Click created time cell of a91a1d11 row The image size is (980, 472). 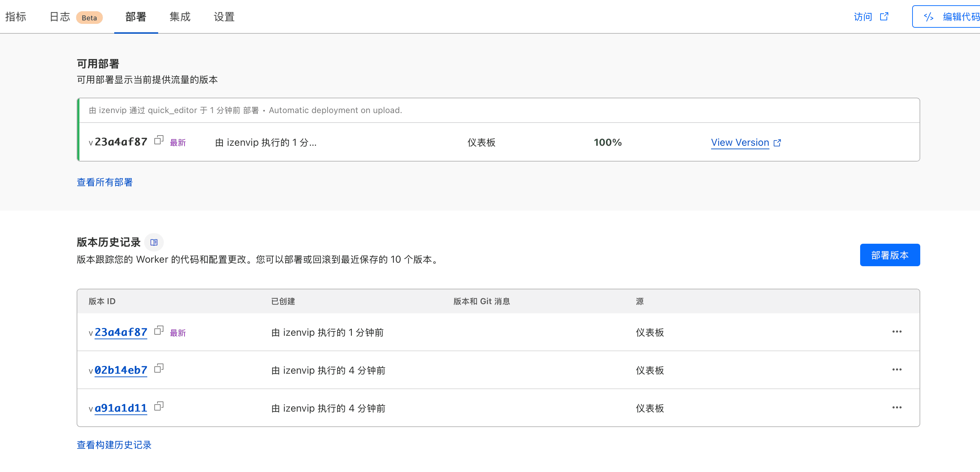coord(328,408)
